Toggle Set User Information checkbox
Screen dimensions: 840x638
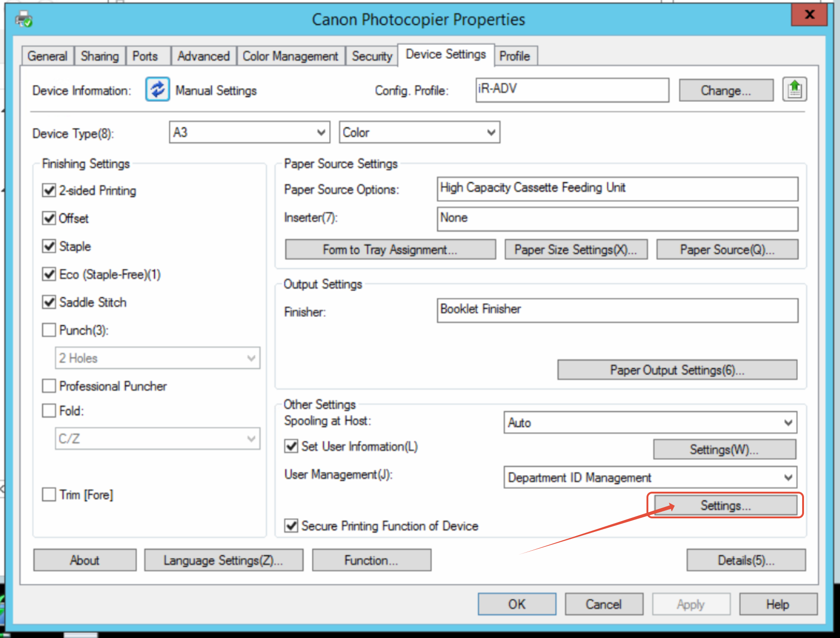291,446
